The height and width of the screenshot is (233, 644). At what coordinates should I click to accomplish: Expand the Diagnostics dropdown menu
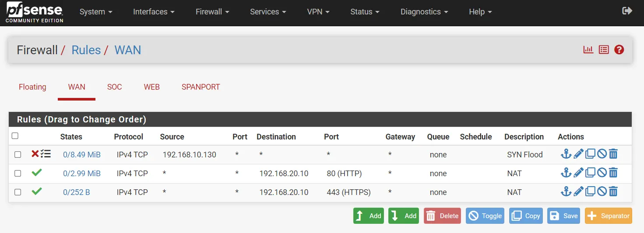pyautogui.click(x=424, y=12)
